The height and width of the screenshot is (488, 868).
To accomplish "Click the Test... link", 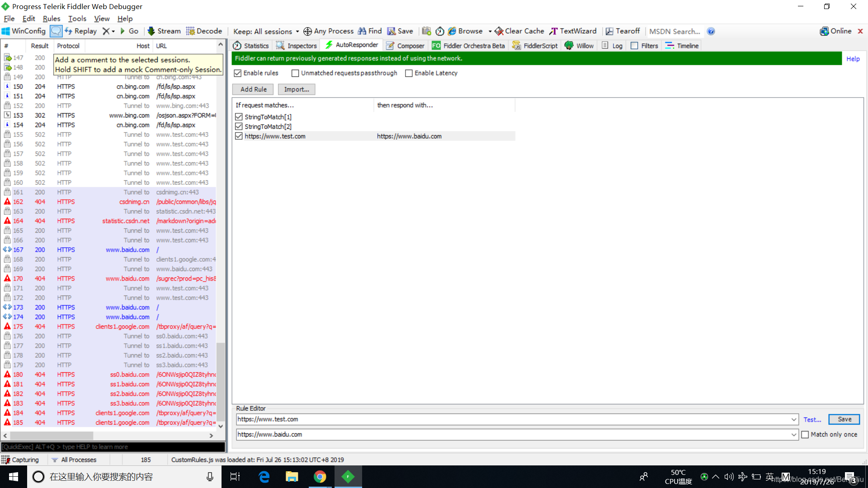I will click(812, 420).
